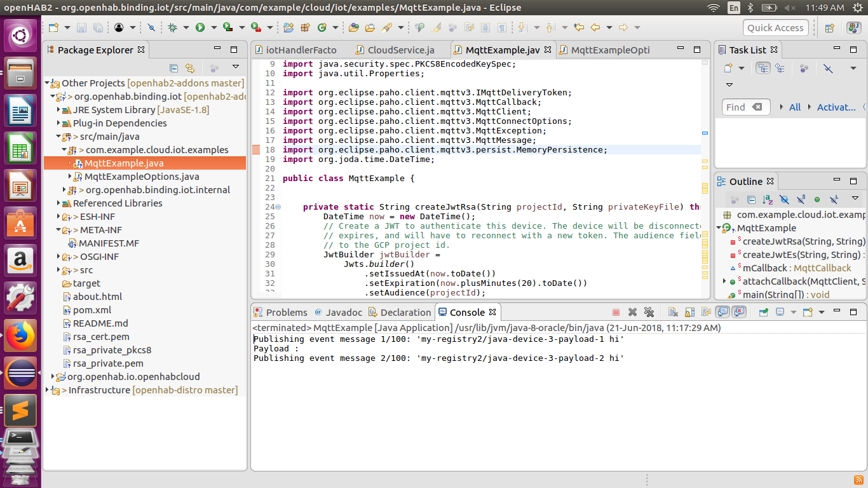Click the External Tools run icon

coord(256,27)
